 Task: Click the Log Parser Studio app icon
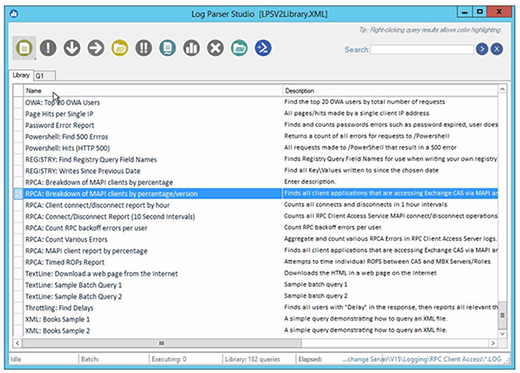[x=14, y=14]
